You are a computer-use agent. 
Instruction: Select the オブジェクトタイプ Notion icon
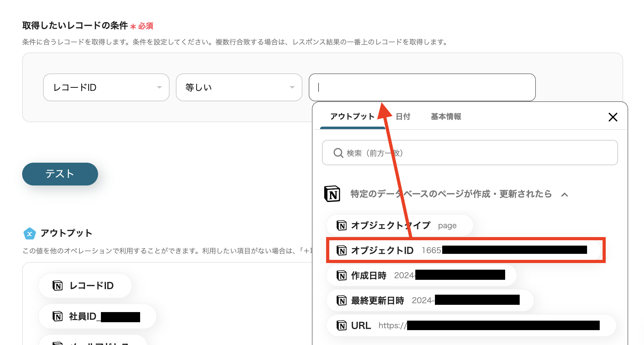(x=342, y=225)
